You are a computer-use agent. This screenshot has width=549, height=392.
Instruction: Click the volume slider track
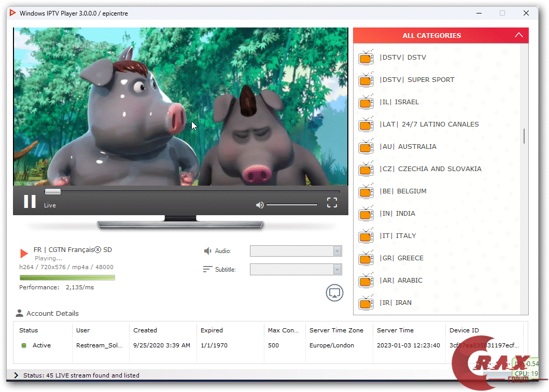(x=292, y=205)
